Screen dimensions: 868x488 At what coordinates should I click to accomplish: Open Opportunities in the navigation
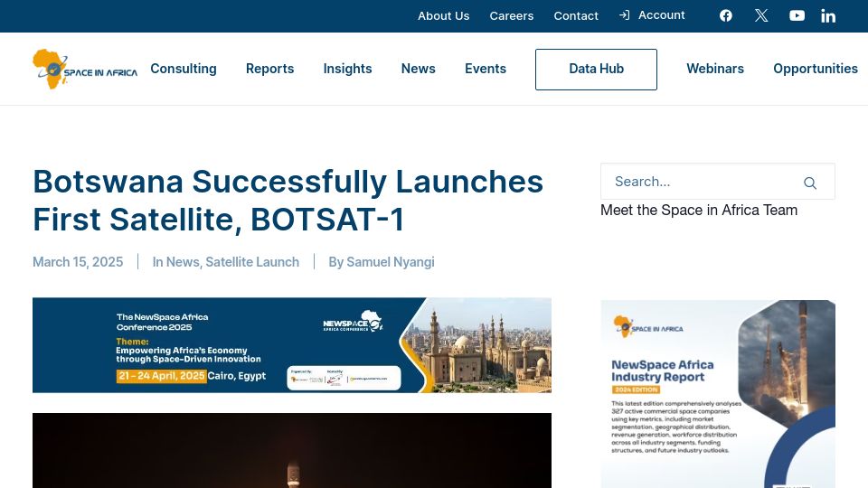(x=816, y=69)
